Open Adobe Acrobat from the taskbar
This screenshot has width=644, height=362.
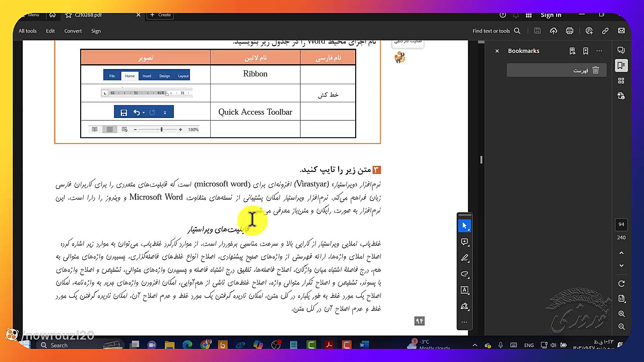(329, 345)
